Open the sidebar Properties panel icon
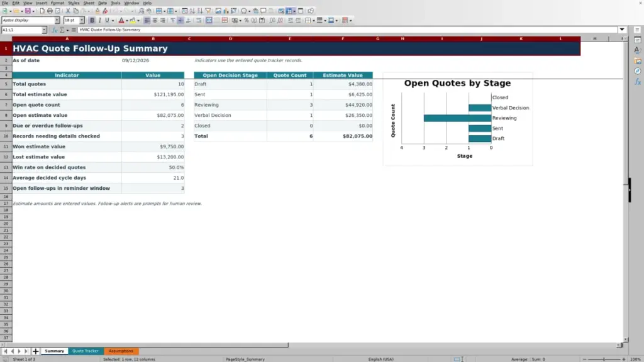This screenshot has width=644, height=362. pos(638,40)
